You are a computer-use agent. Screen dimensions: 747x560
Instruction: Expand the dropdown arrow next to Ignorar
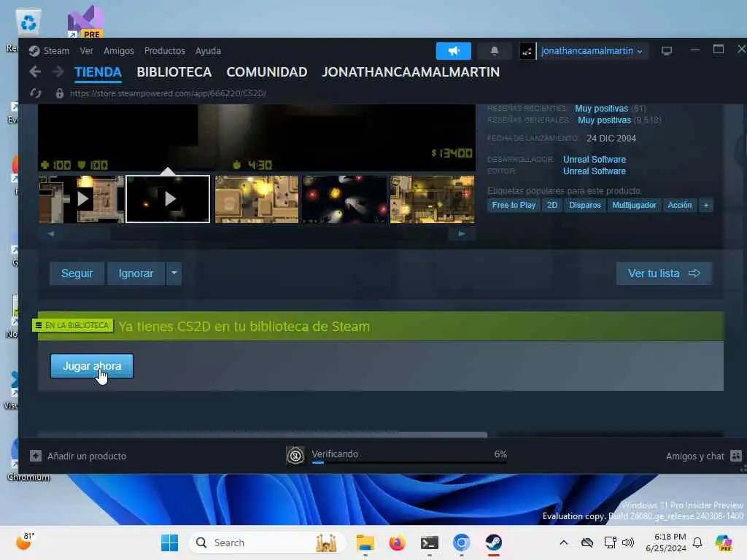174,273
